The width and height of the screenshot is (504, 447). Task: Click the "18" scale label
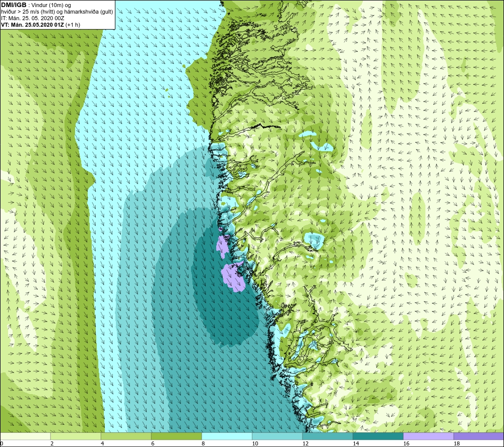coord(457,443)
